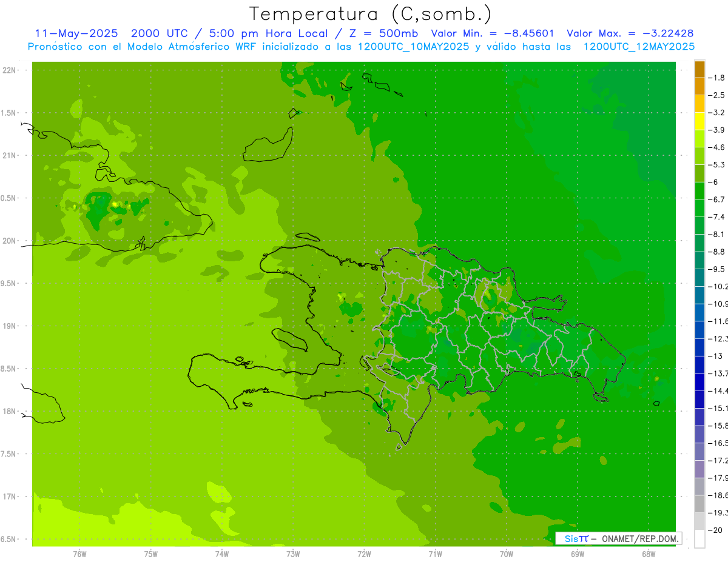The height and width of the screenshot is (562, 728).
Task: Click the "-15.1" color scale label
Action: [x=720, y=408]
